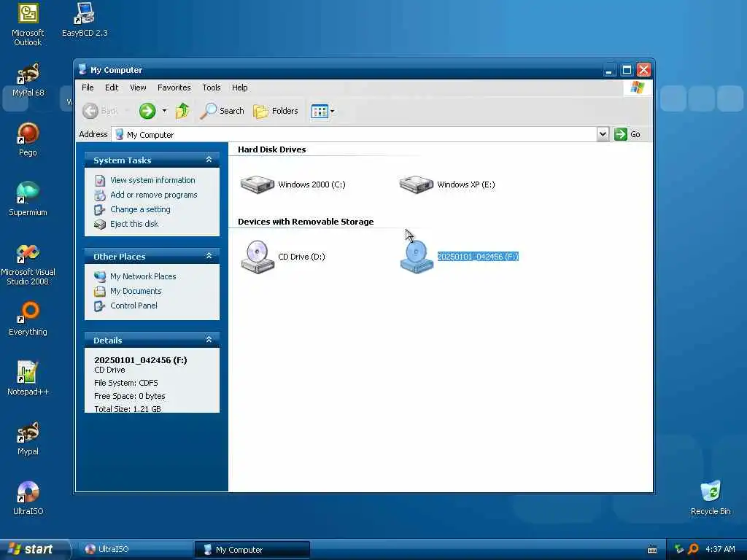
Task: Click View system information link
Action: 152,180
